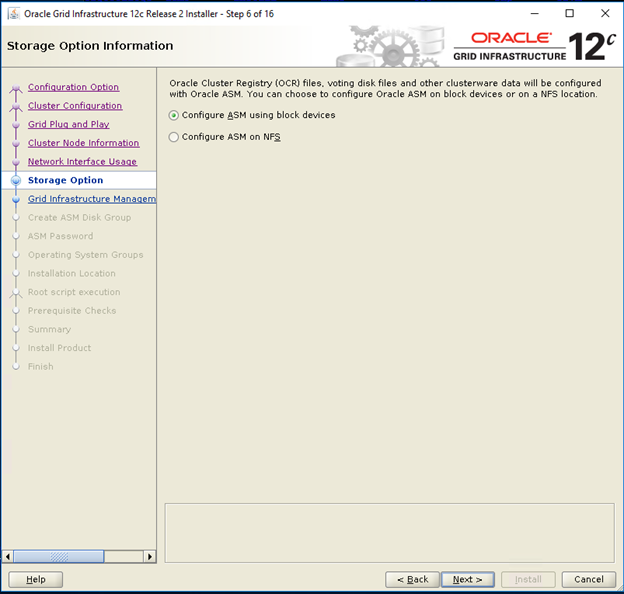
Task: Click the Grid Plug and Play step bullet
Action: [16, 125]
